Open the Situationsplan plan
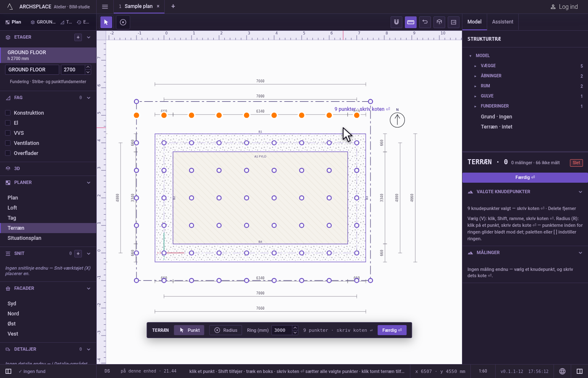Viewport: 588px width, 378px height. tap(24, 238)
